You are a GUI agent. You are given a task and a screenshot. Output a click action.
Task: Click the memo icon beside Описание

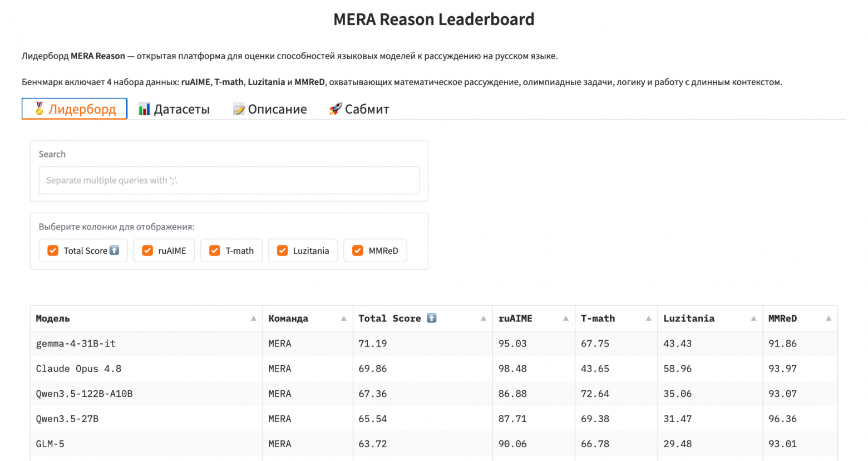239,109
